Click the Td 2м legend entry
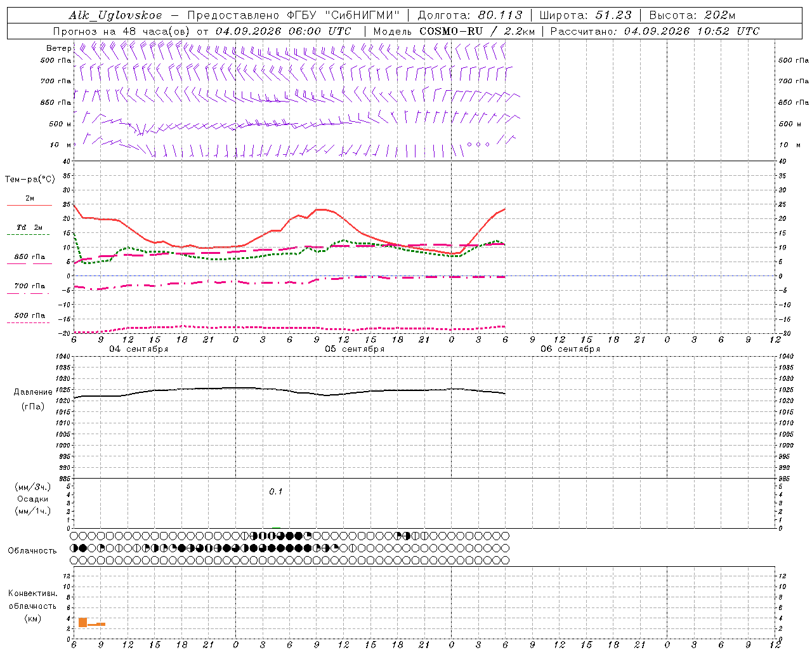 (x=29, y=227)
